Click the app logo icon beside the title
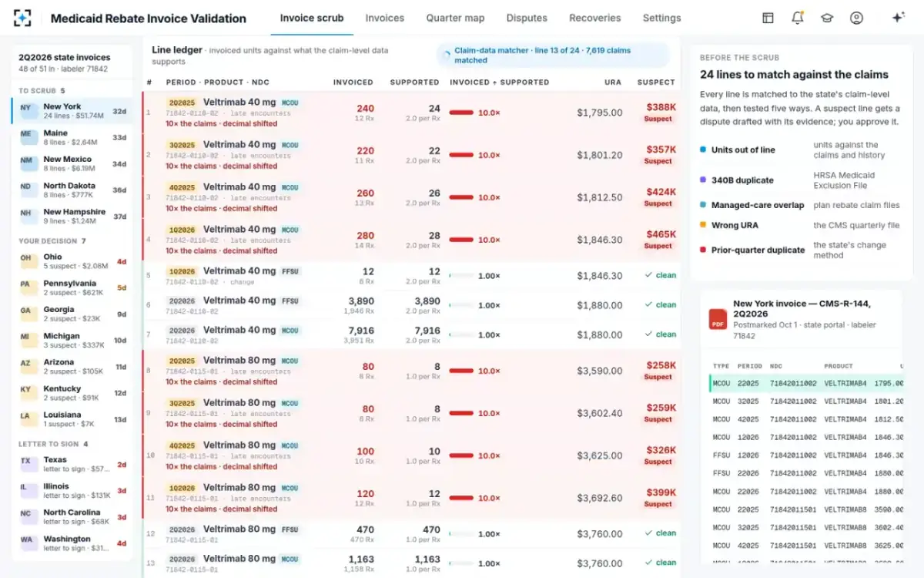This screenshot has height=578, width=924. click(22, 18)
